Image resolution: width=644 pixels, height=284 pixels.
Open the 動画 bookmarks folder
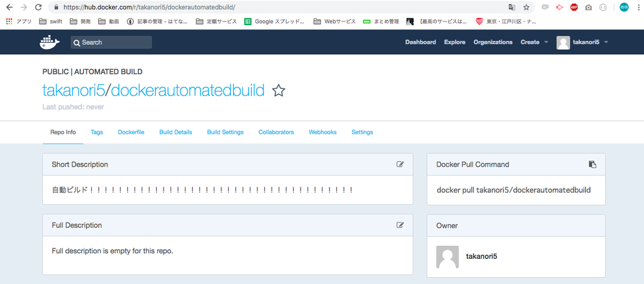[x=109, y=22]
